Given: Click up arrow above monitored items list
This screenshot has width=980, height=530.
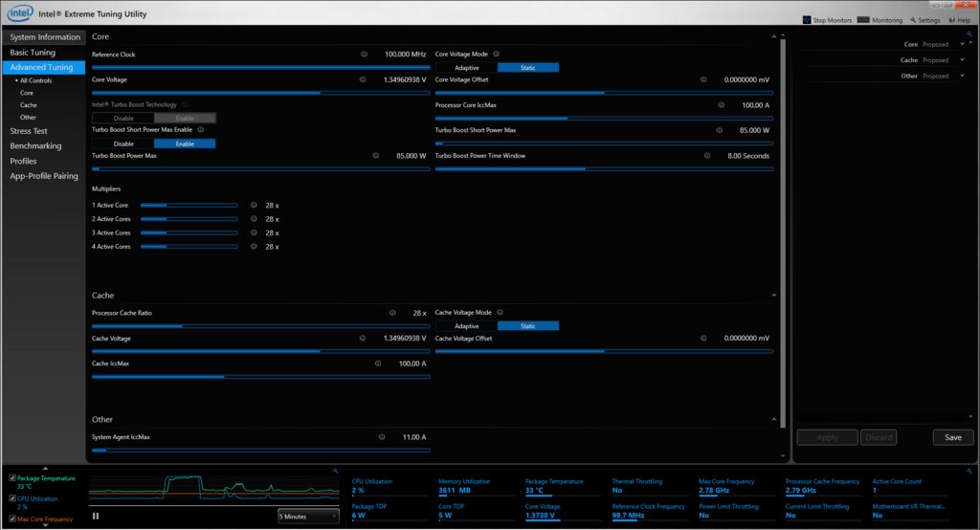Looking at the screenshot, I should point(45,468).
